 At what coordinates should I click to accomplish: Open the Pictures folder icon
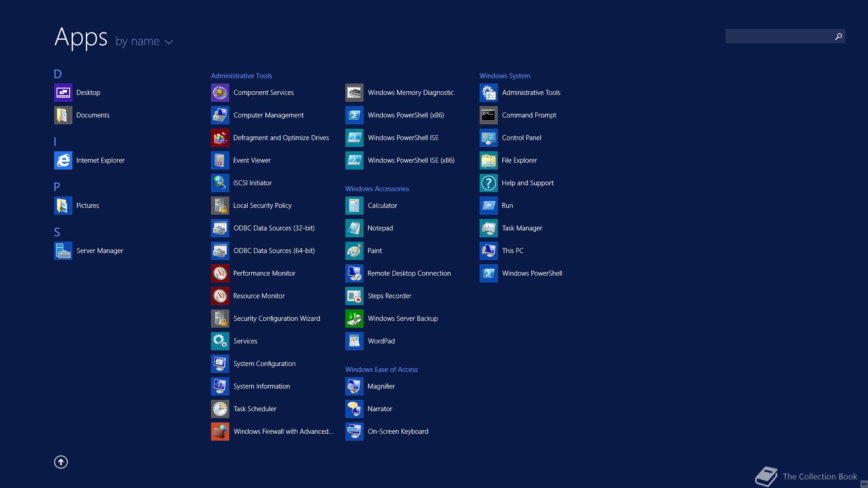point(63,206)
